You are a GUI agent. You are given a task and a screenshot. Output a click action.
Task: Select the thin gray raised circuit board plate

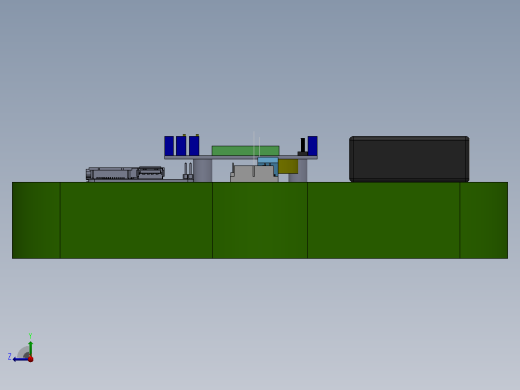241,157
